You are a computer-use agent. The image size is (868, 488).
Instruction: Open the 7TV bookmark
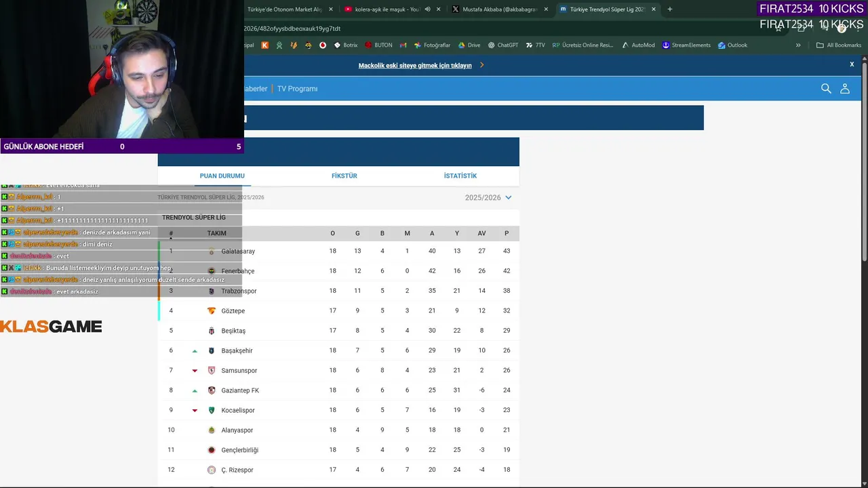coord(535,45)
